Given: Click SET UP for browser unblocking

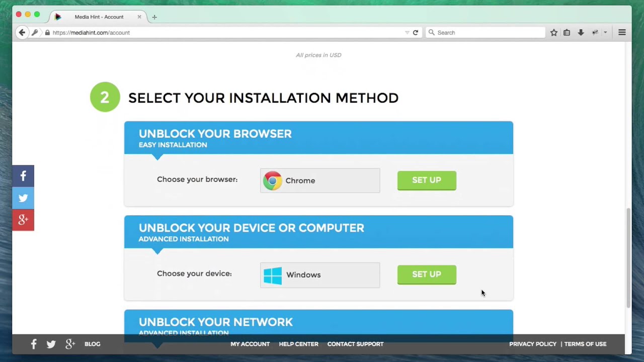Looking at the screenshot, I should click(427, 180).
